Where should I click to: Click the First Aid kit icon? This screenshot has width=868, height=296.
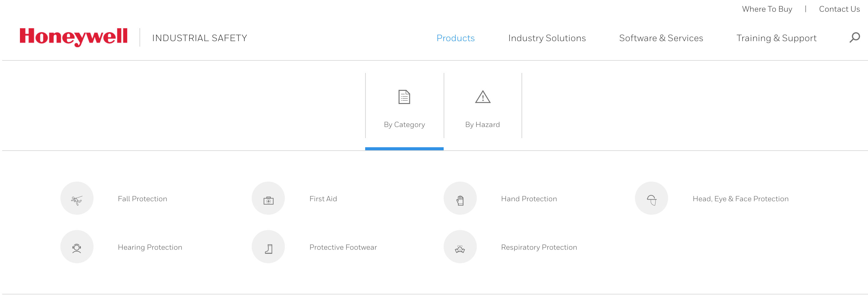(268, 198)
